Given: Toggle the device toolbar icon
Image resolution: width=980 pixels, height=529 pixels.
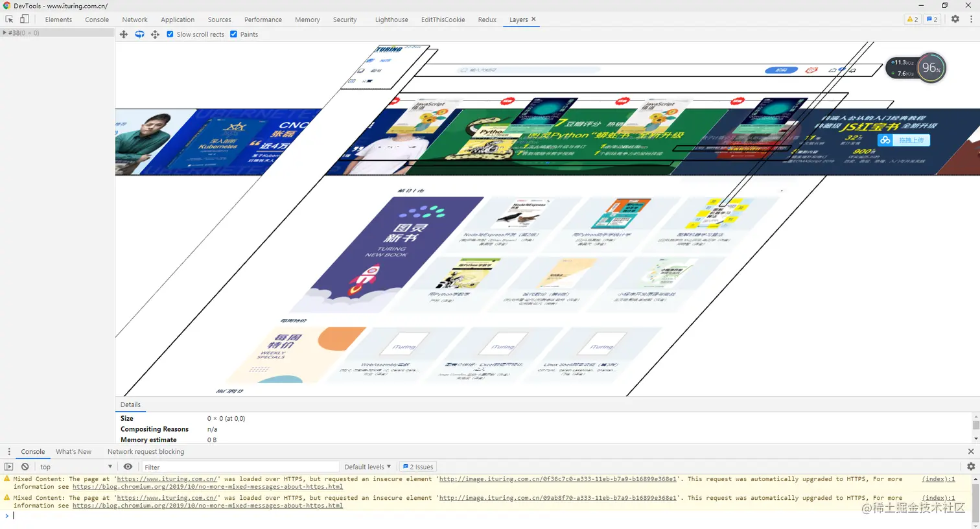Looking at the screenshot, I should tap(25, 19).
